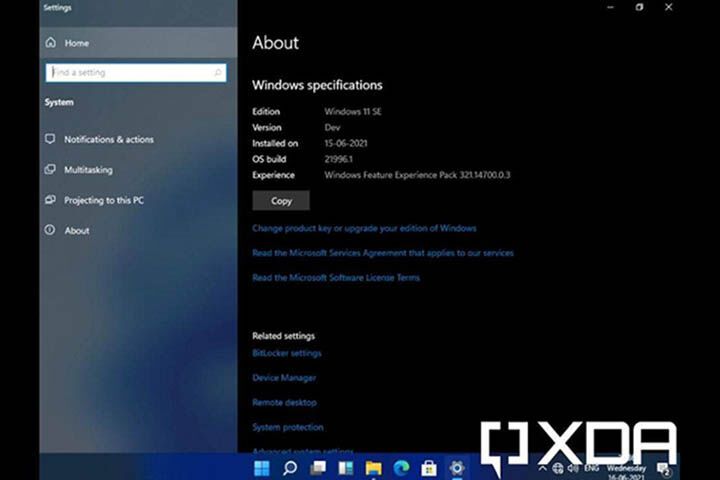
Task: Click the Settings gear on taskbar
Action: pyautogui.click(x=457, y=468)
